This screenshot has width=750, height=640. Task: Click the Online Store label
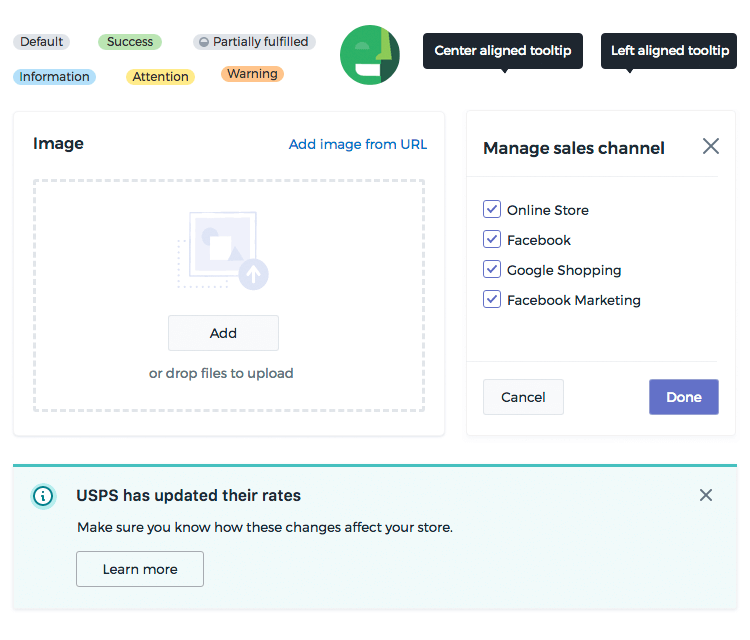[548, 210]
